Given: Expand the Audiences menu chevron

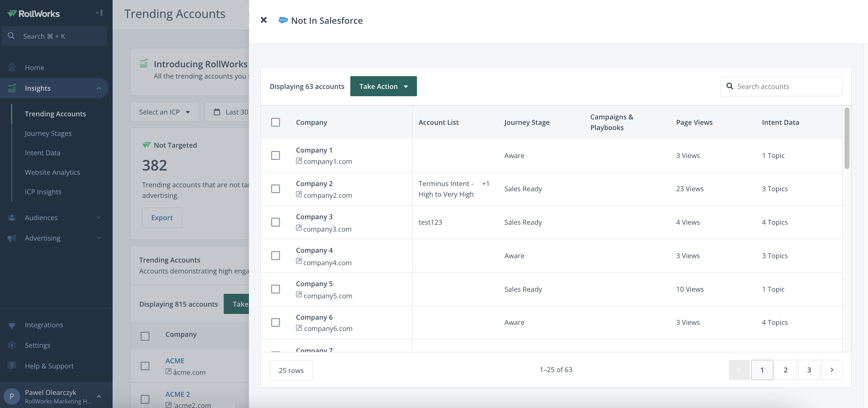Looking at the screenshot, I should (x=99, y=217).
